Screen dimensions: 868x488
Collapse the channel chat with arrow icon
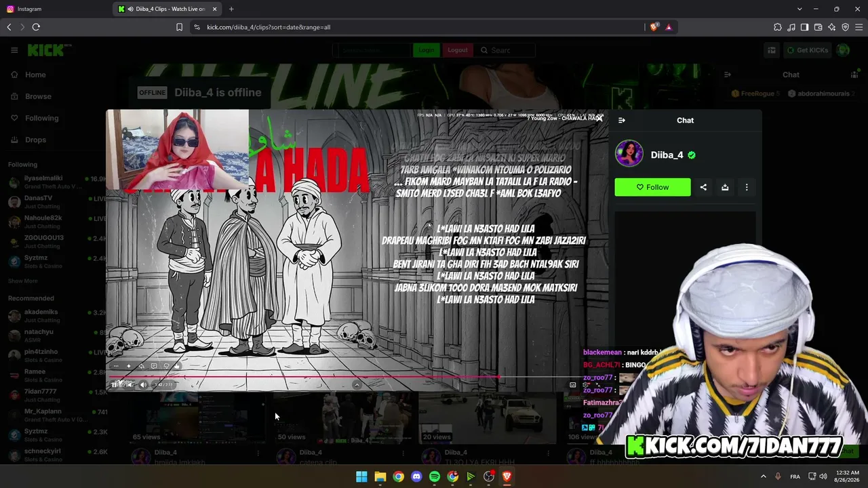(x=728, y=75)
